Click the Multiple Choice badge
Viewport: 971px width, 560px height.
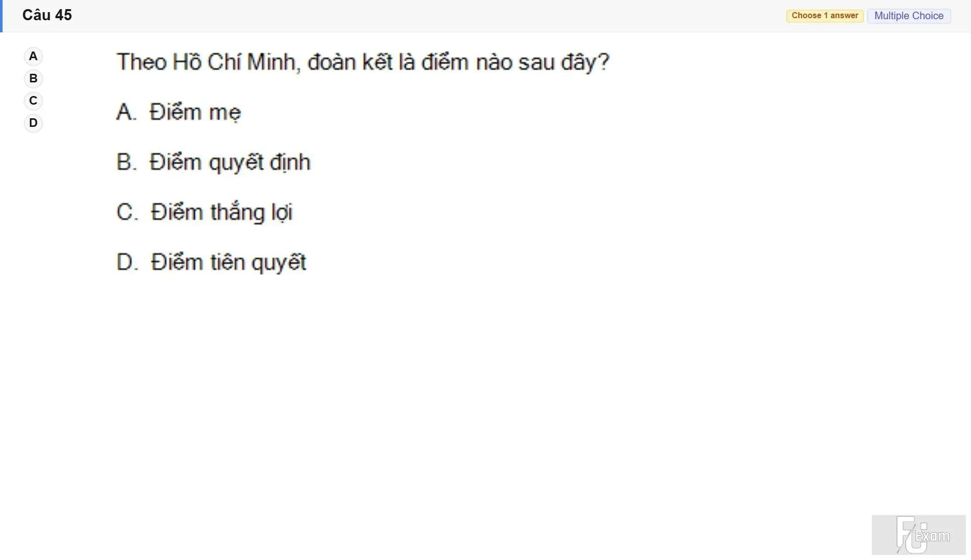point(909,16)
